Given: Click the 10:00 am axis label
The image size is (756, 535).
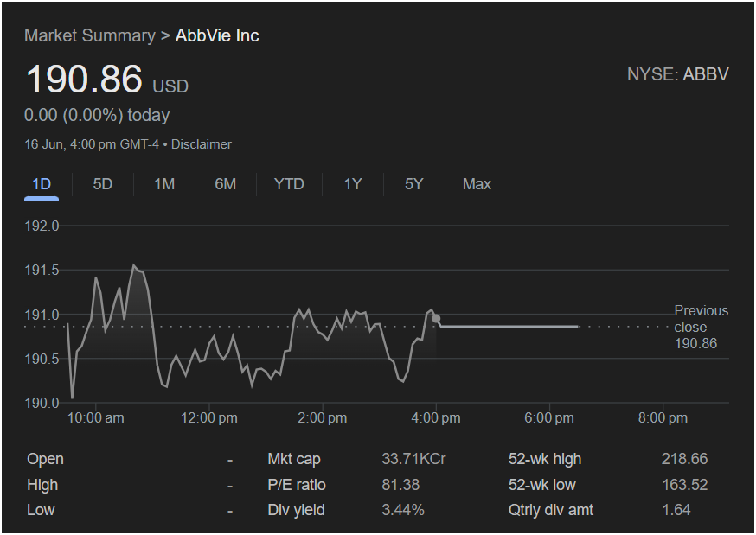Looking at the screenshot, I should (x=95, y=418).
